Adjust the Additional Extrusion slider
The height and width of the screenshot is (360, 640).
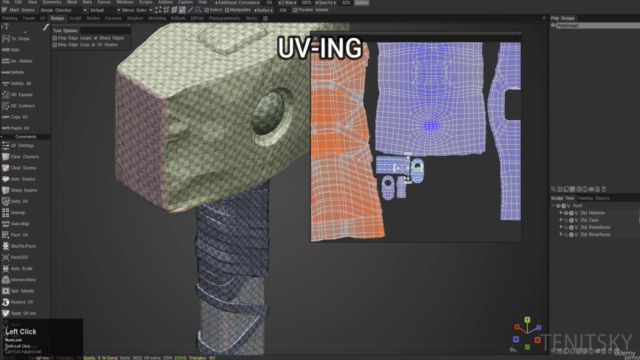(x=237, y=2)
